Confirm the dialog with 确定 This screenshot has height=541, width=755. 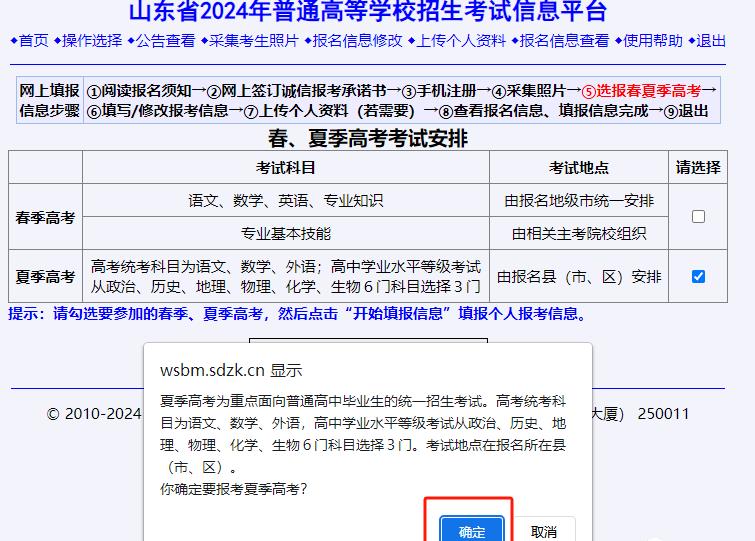click(x=472, y=530)
